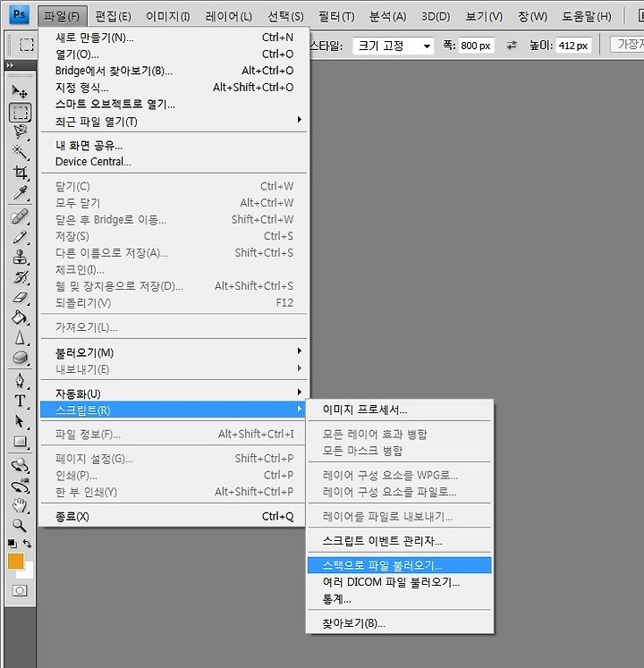The width and height of the screenshot is (644, 668).
Task: Open the 필터(T) menu
Action: [x=336, y=17]
